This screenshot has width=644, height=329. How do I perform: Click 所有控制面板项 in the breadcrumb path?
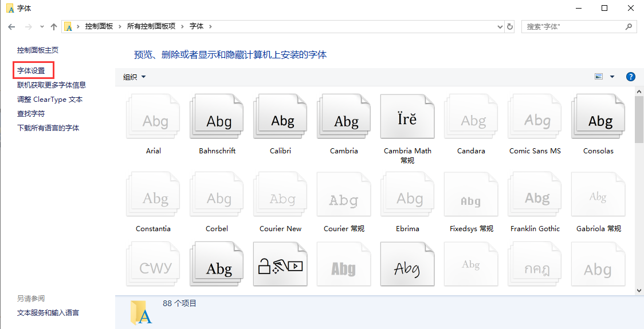pos(151,26)
